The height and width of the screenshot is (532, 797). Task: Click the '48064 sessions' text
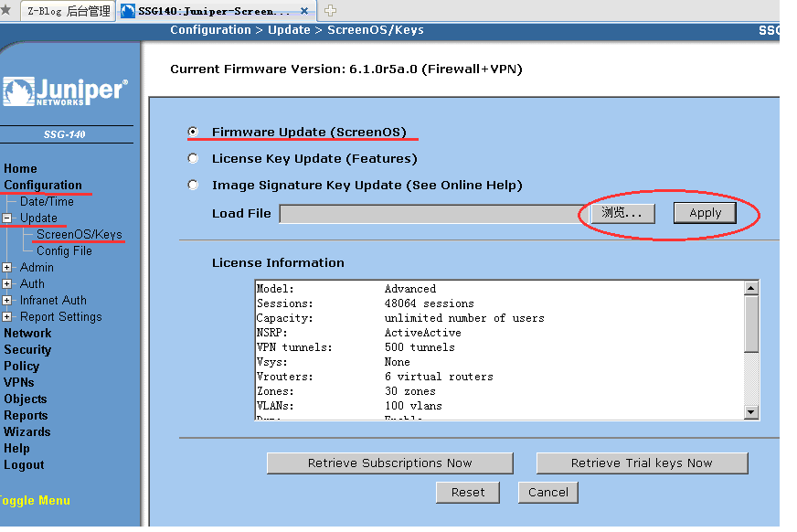pyautogui.click(x=429, y=303)
